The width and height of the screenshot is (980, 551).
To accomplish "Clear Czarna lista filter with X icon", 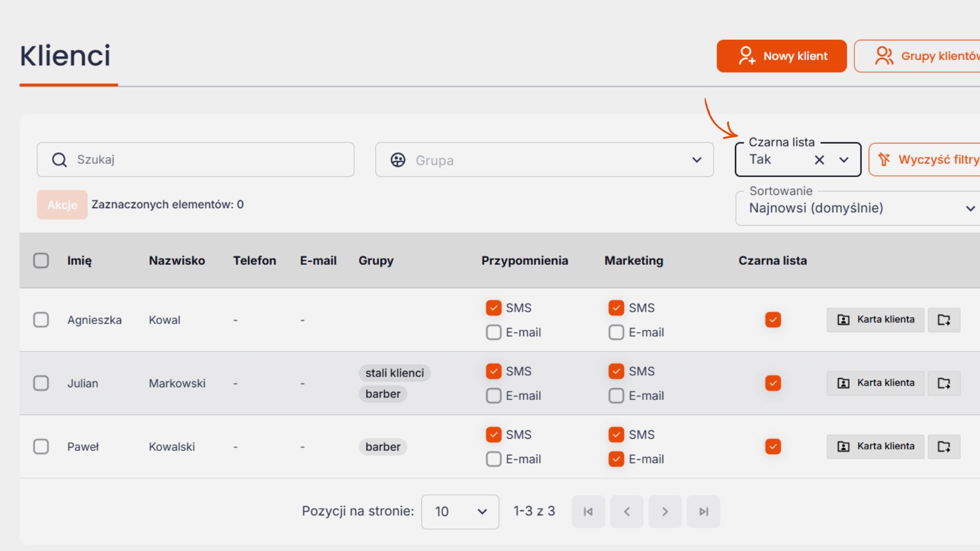I will [x=819, y=160].
